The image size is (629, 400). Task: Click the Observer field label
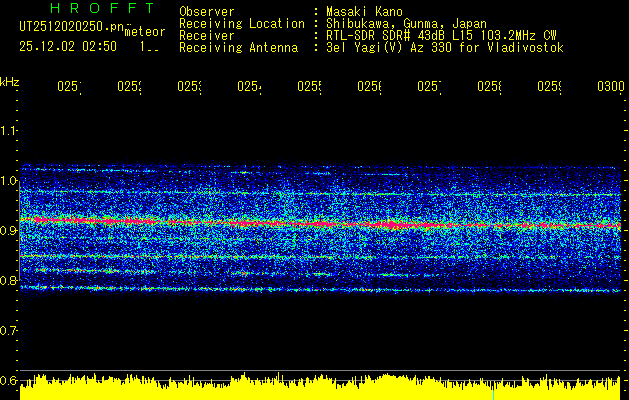pyautogui.click(x=207, y=12)
